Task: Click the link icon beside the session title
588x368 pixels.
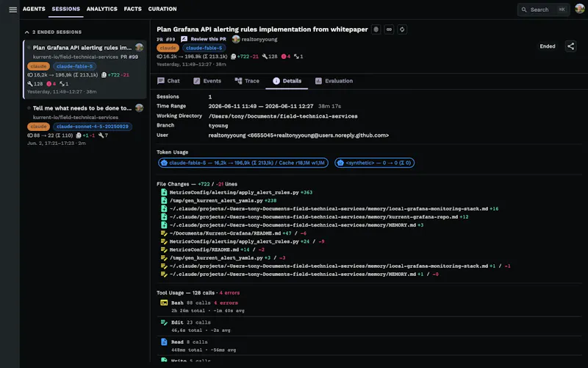Action: pyautogui.click(x=390, y=29)
